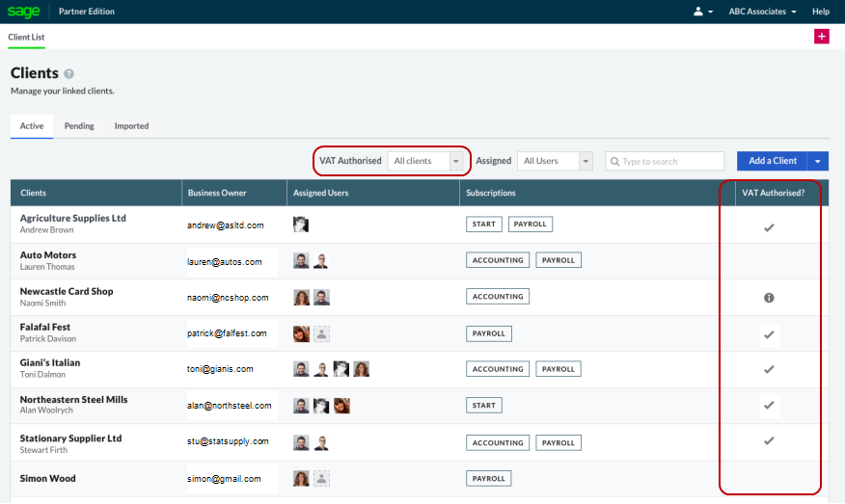Switch to the Pending tab
This screenshot has width=845, height=504.
(x=79, y=126)
